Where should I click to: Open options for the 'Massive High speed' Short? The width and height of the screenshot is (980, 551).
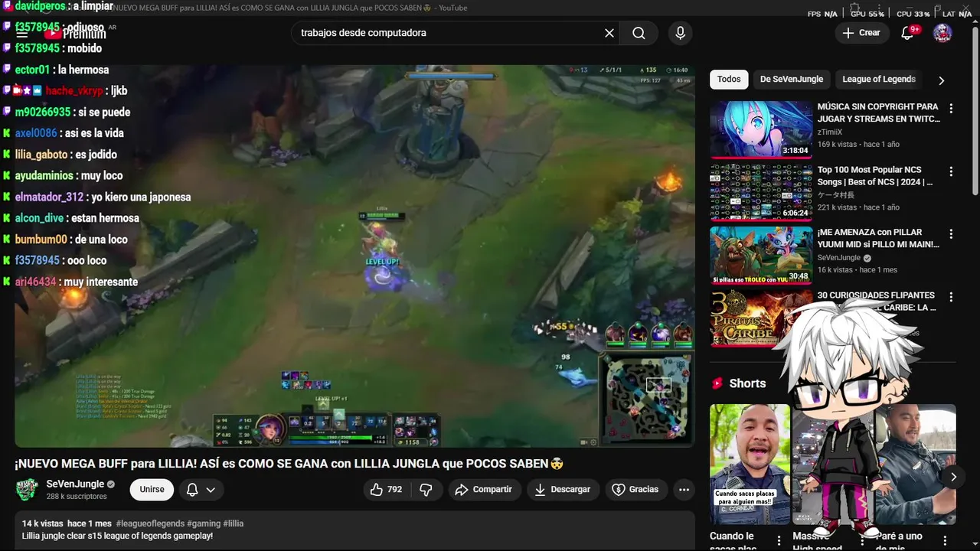(862, 541)
